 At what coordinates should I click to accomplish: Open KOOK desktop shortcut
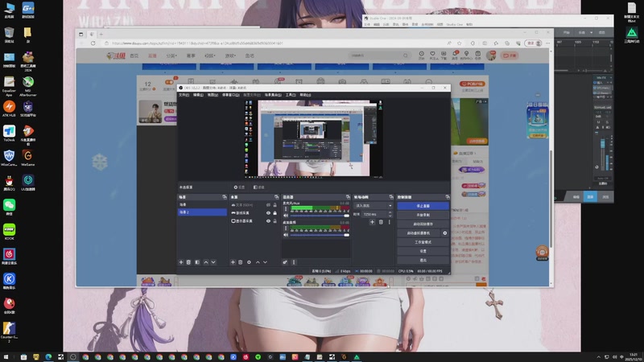click(9, 232)
